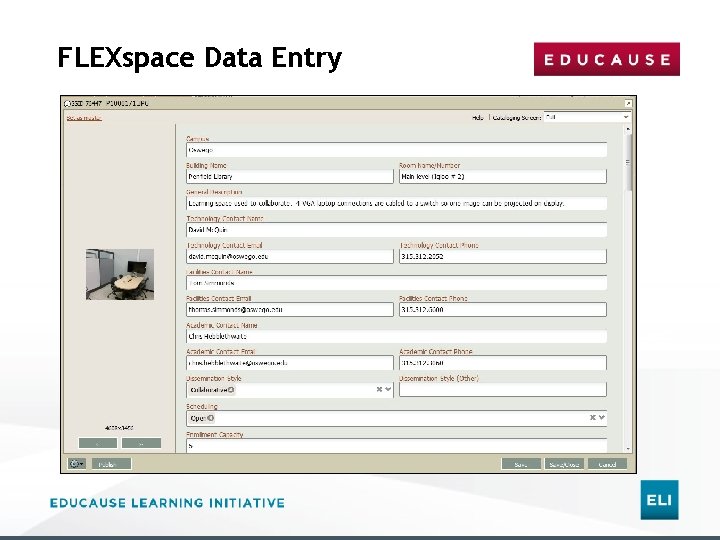Screen dimensions: 720x540
Task: Click the Technology Contact Name field
Action: [x=396, y=230]
